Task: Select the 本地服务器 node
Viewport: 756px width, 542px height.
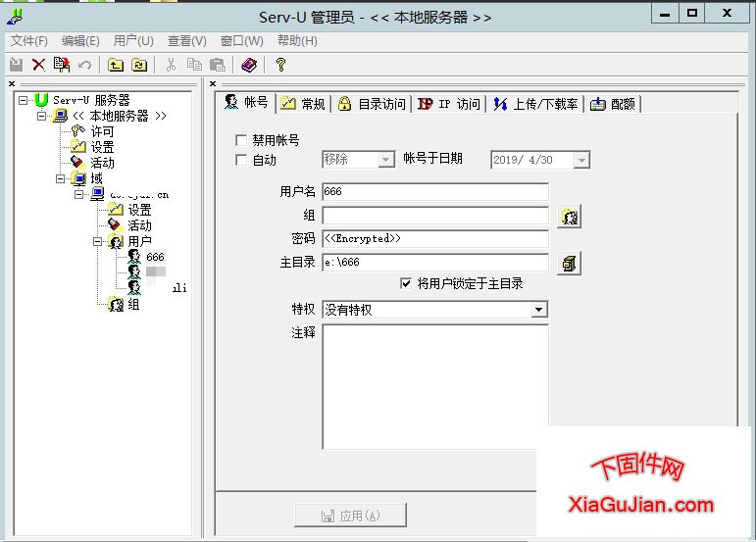Action: pos(120,116)
